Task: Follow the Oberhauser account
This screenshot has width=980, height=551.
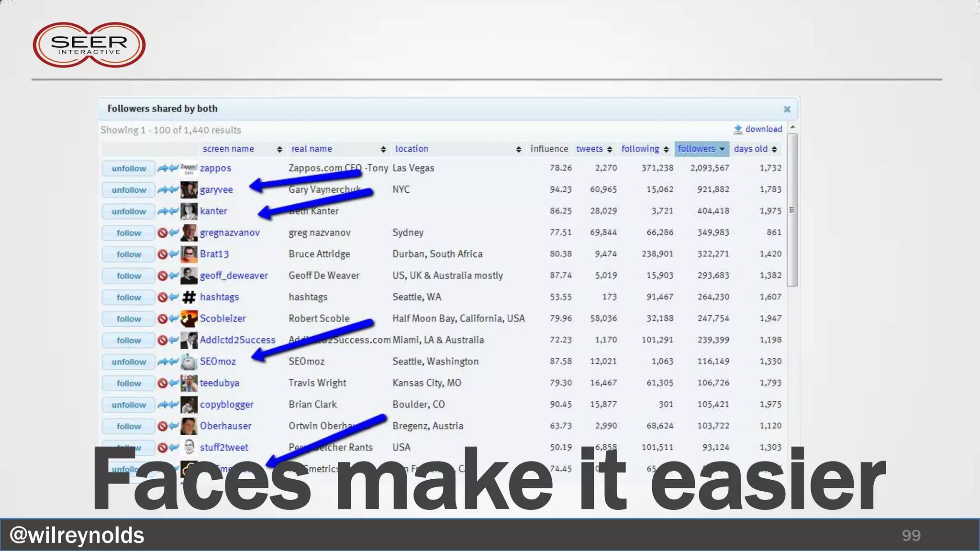Action: 129,426
